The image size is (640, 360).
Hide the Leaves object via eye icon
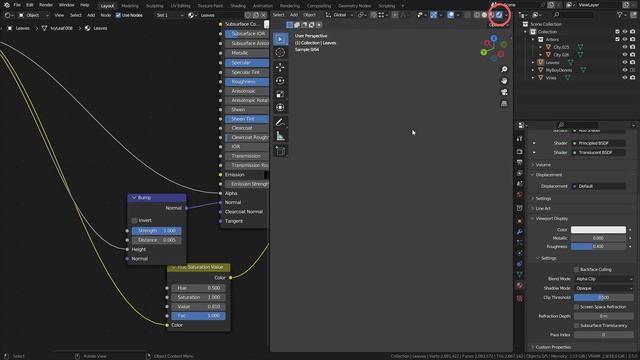tap(624, 62)
